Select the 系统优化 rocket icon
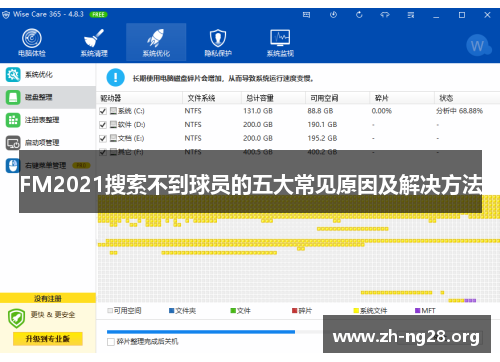Image resolution: width=500 pixels, height=362 pixels. [x=156, y=38]
